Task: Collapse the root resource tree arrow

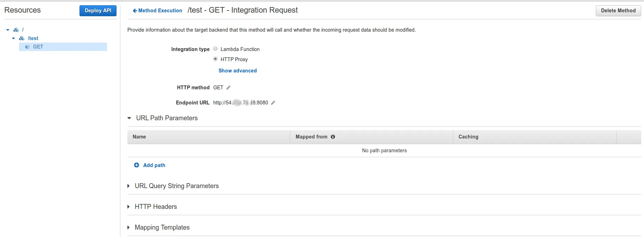Action: tap(8, 30)
